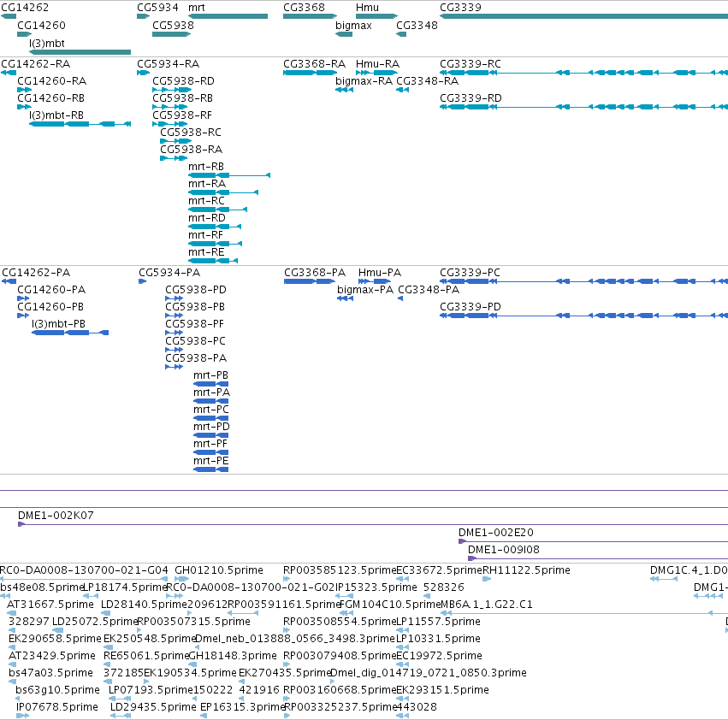Select the mrt-RF transcript
Screen dimensions: 728x720
(215, 244)
